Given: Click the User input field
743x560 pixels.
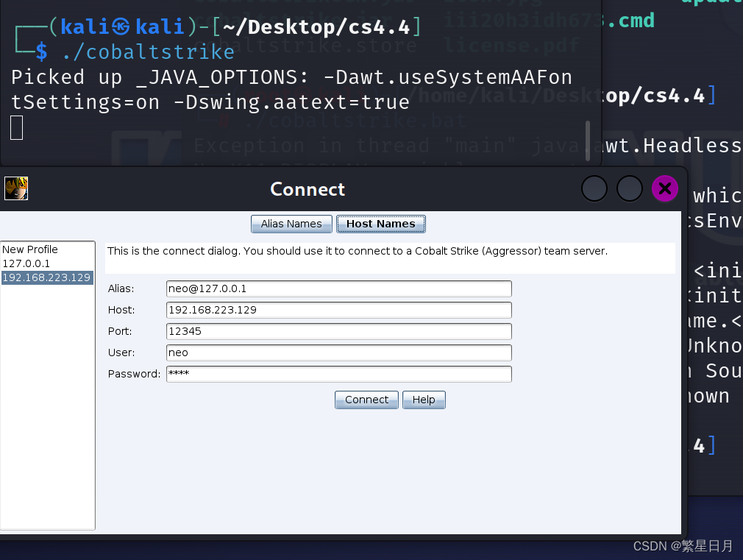Looking at the screenshot, I should pyautogui.click(x=339, y=352).
